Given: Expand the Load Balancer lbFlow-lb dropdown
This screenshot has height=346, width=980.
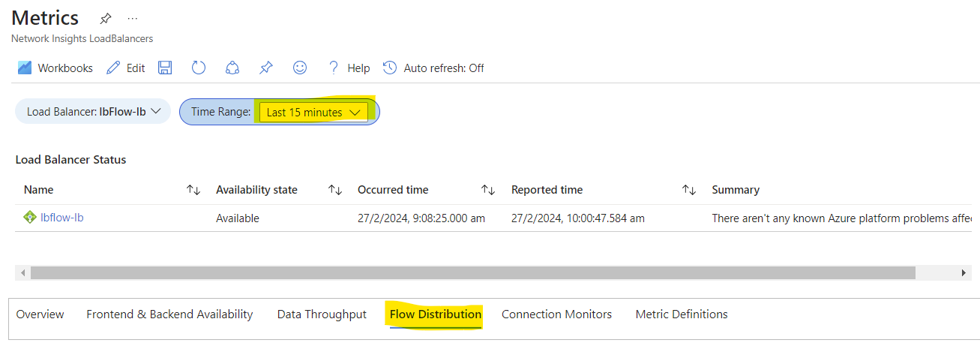Looking at the screenshot, I should [x=93, y=112].
